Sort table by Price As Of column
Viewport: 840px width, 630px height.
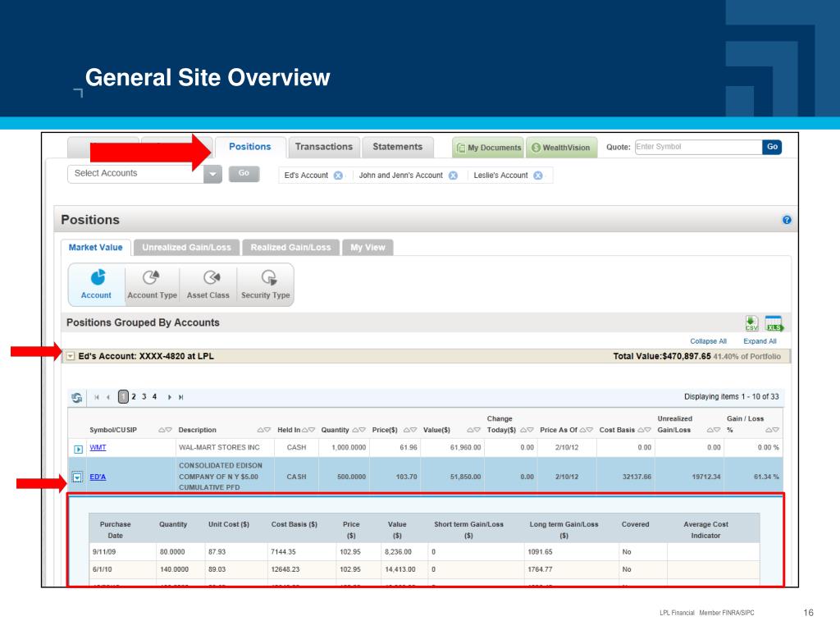click(x=586, y=430)
